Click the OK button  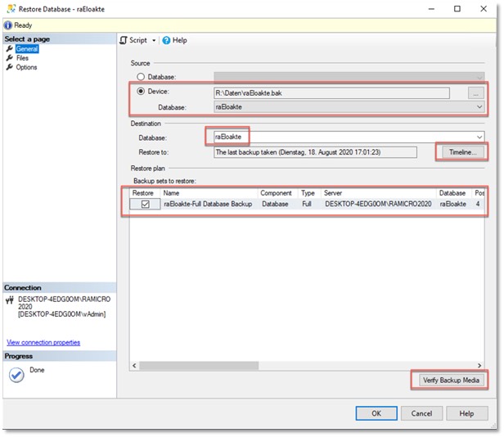tap(376, 413)
